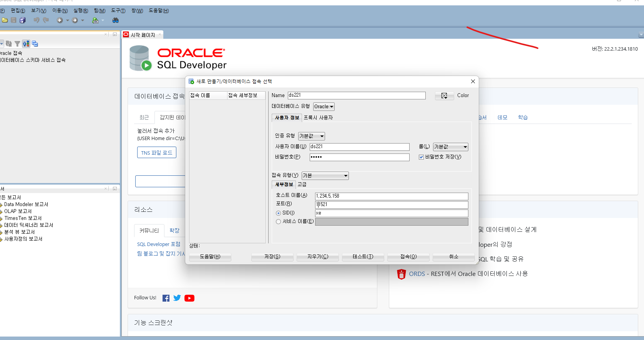
Task: Open the 도움말(H) menu
Action: pos(159,11)
